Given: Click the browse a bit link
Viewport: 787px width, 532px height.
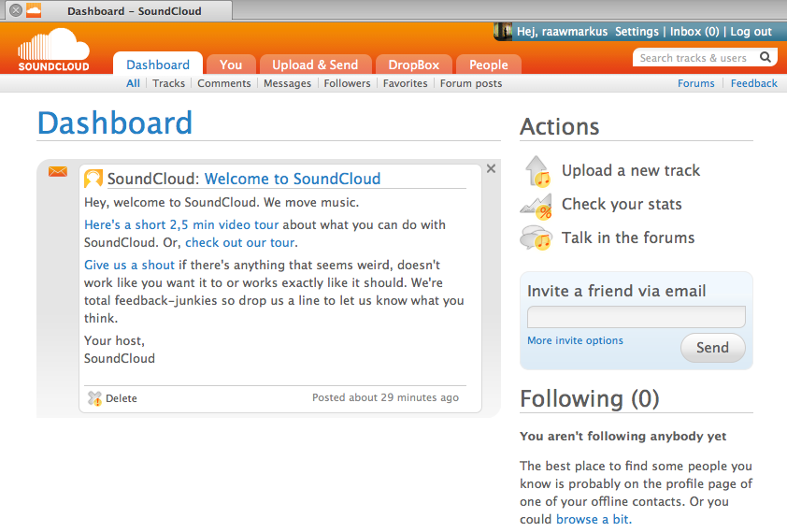Looking at the screenshot, I should (594, 519).
